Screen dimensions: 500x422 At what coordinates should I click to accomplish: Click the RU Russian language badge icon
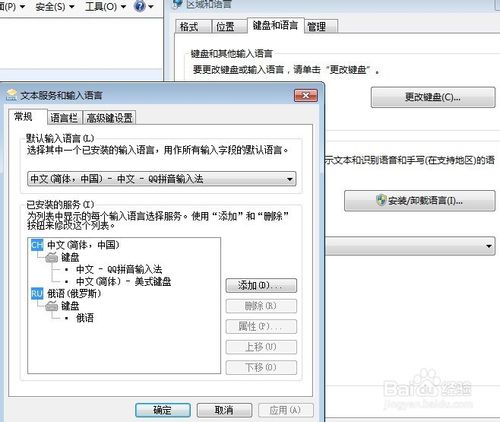37,294
